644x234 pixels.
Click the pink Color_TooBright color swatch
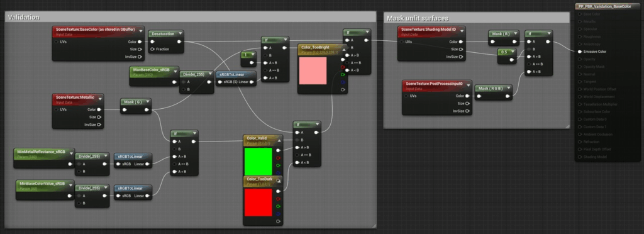(x=313, y=70)
